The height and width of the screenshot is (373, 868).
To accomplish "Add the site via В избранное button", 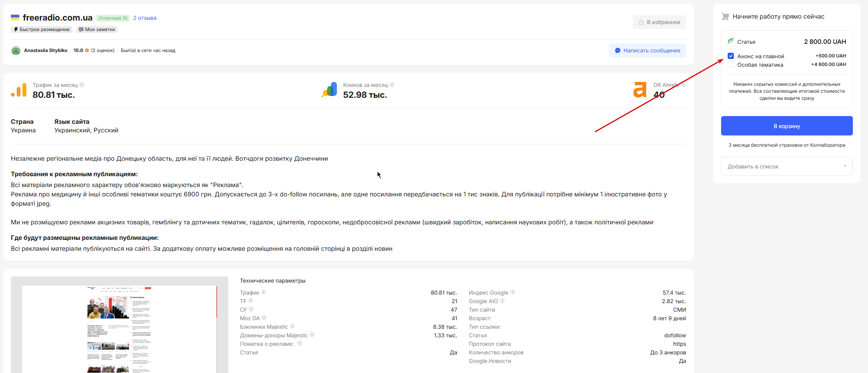I will click(659, 22).
